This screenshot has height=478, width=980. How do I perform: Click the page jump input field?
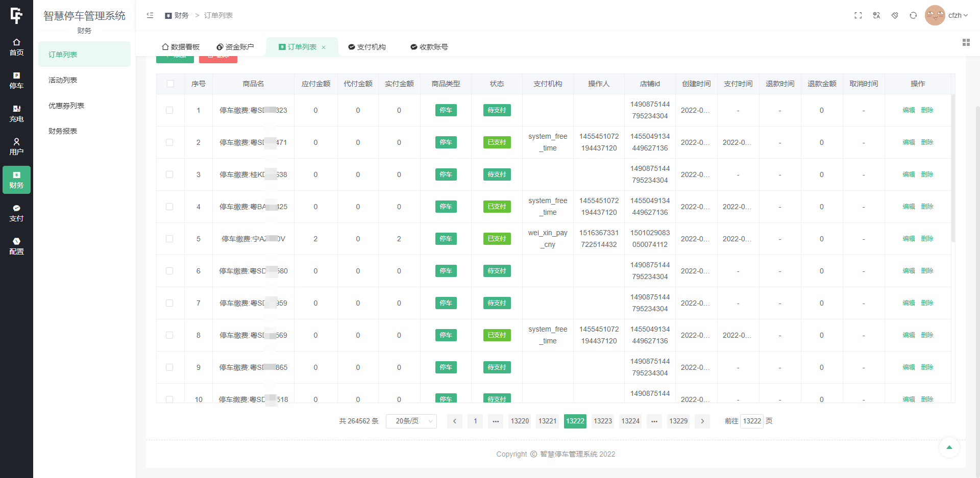[752, 421]
